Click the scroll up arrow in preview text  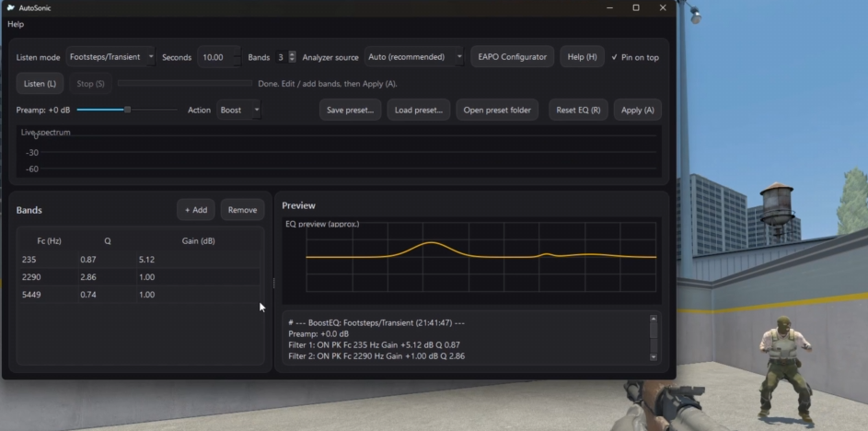[x=654, y=319]
